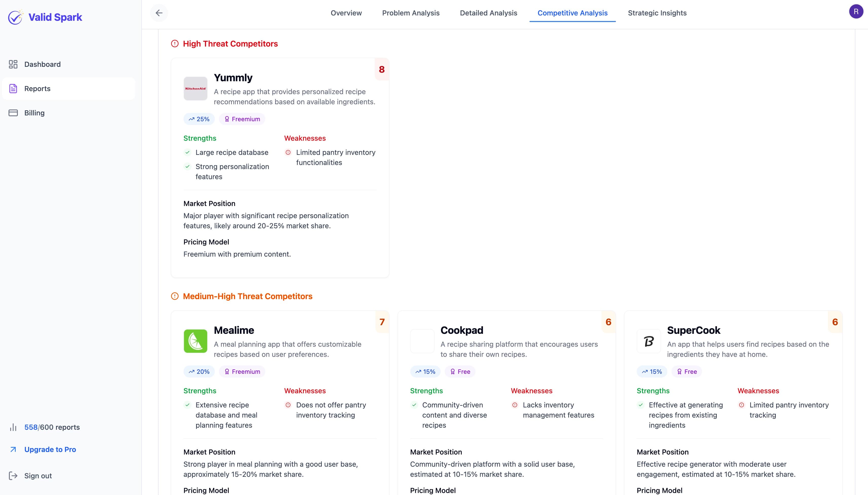Open the Strategic Insights tab
Screen dimensions: 868x495
click(657, 13)
